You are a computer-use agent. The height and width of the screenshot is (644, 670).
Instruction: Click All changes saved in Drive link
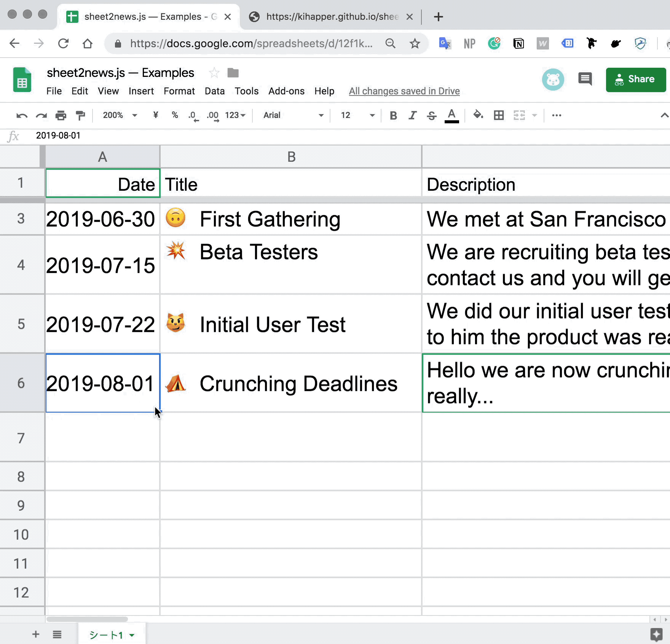pyautogui.click(x=404, y=91)
